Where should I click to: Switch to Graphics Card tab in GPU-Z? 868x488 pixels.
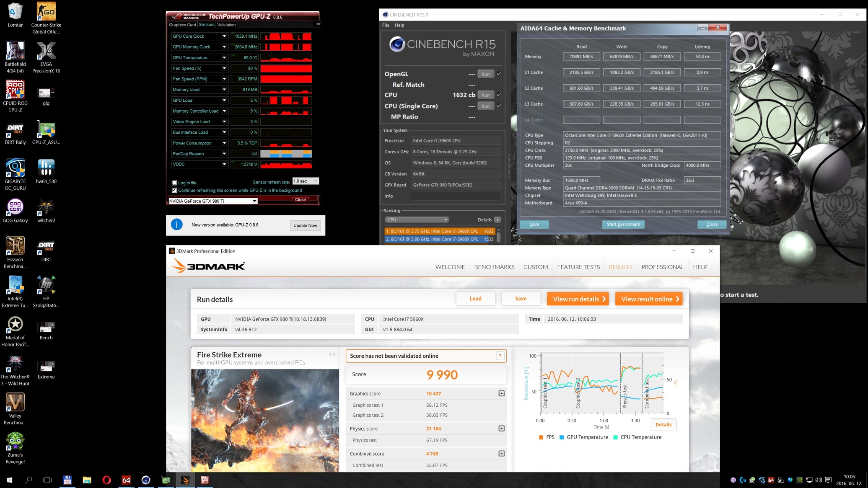point(182,25)
